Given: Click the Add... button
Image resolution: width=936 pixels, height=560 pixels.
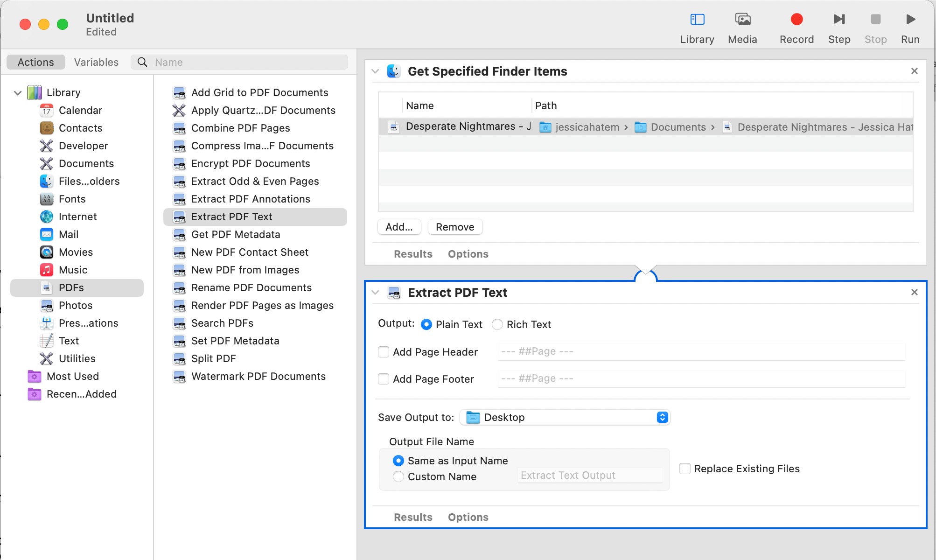Looking at the screenshot, I should tap(399, 227).
